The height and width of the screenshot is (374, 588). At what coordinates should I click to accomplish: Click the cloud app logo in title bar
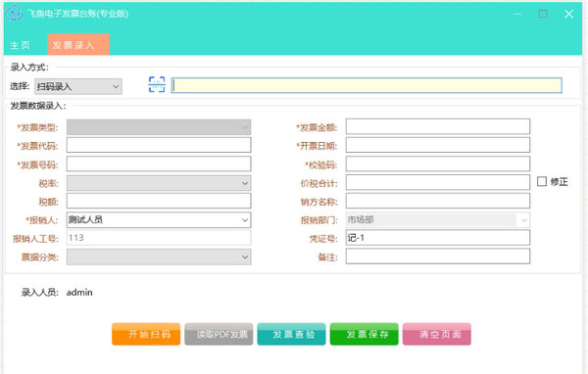click(15, 13)
